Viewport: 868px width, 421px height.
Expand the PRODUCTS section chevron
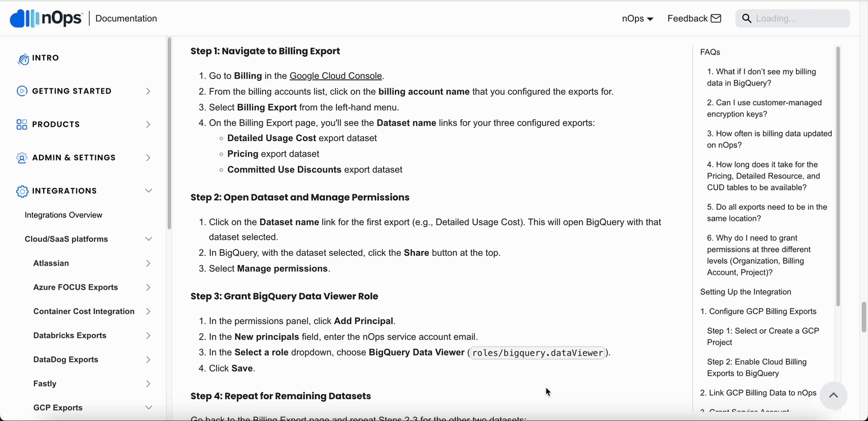pyautogui.click(x=149, y=124)
